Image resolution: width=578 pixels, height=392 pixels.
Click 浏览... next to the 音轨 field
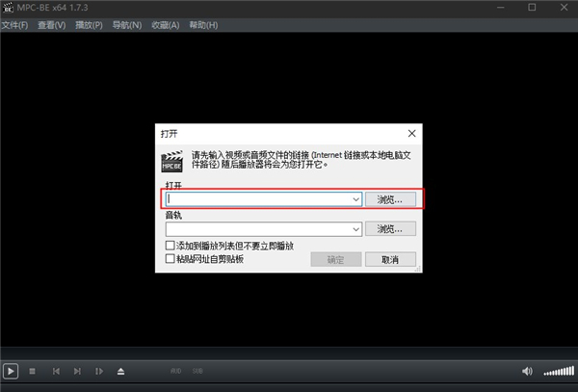[390, 229]
